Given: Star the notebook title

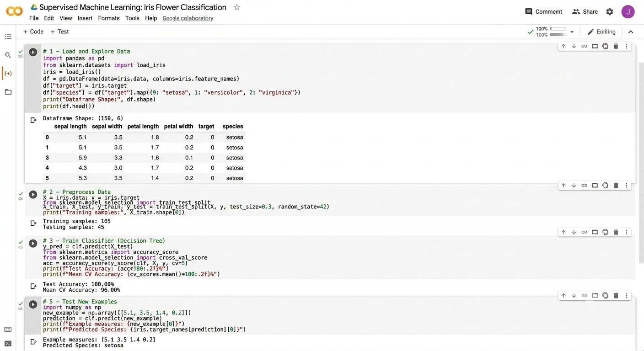Looking at the screenshot, I should [236, 7].
